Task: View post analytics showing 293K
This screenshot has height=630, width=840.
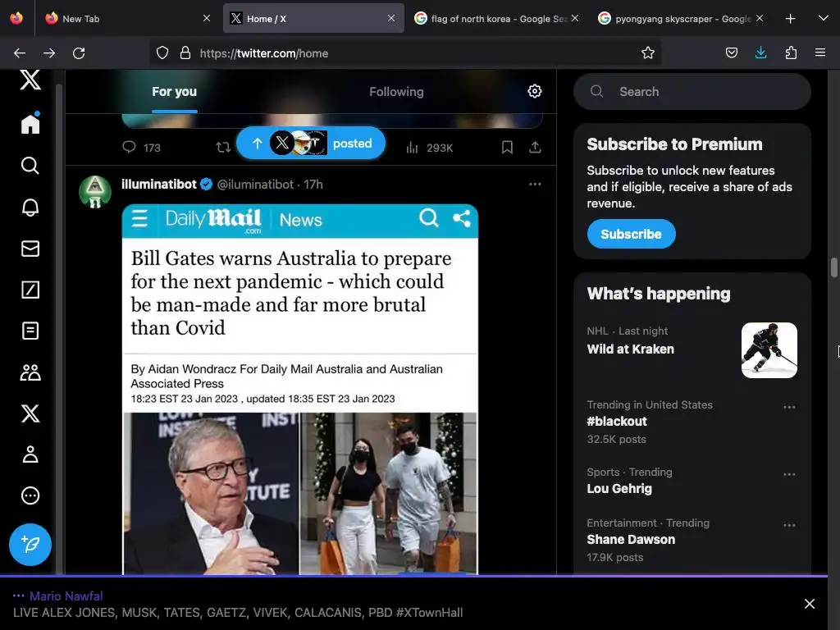Action: pos(430,148)
